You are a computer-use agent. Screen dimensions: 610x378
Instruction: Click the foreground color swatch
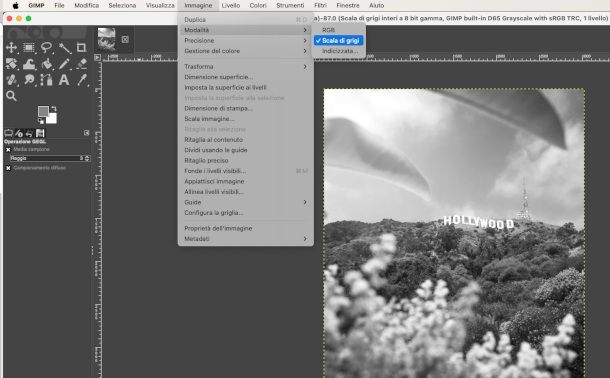[43, 111]
